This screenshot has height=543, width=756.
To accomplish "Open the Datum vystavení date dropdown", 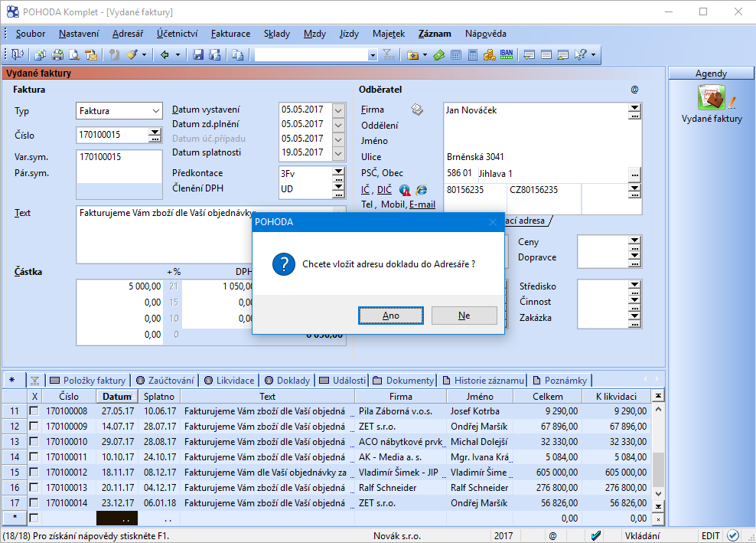I will click(x=338, y=110).
